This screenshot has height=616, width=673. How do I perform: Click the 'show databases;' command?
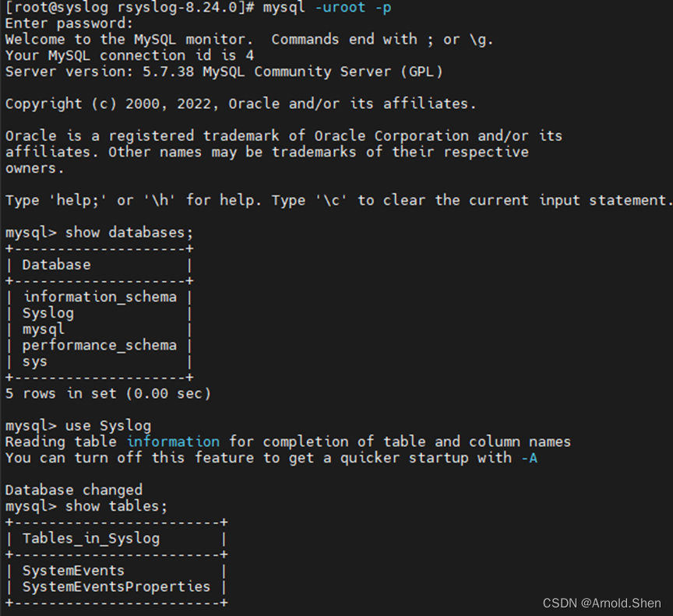[x=129, y=233]
